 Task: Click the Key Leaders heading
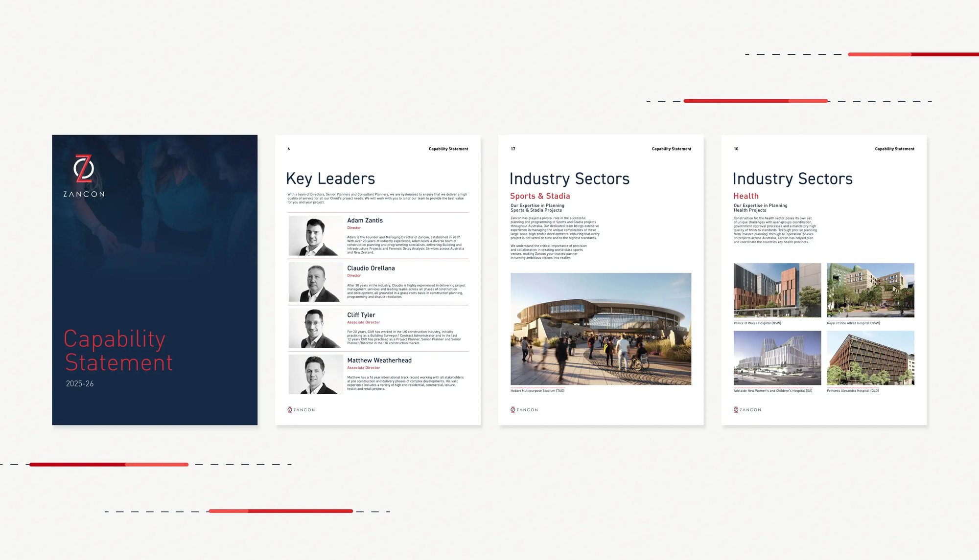click(330, 179)
